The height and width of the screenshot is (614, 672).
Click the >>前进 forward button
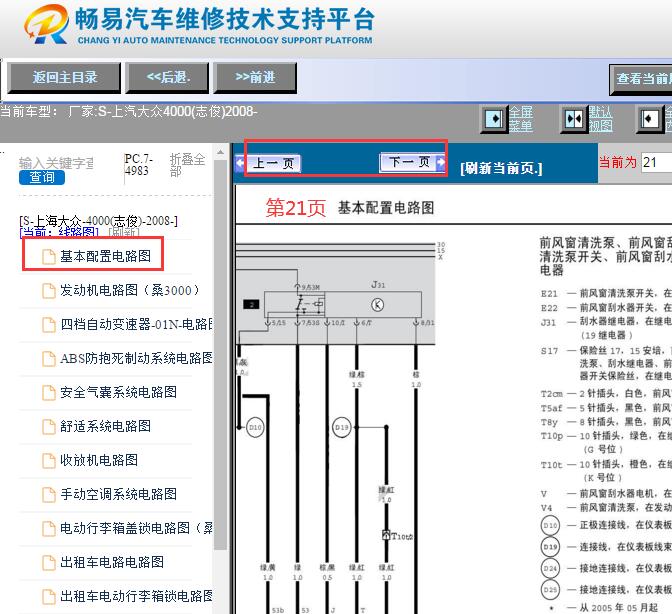pyautogui.click(x=255, y=78)
